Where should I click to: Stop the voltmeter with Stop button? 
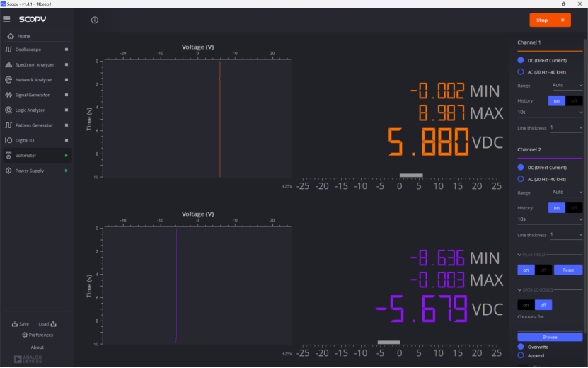coord(550,21)
